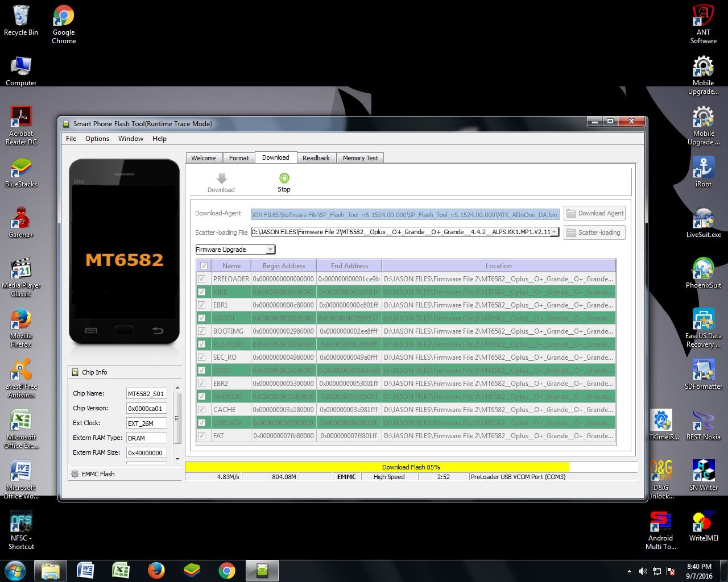Open the Download Agent folder button
Screen dimensions: 728x582
(x=594, y=214)
